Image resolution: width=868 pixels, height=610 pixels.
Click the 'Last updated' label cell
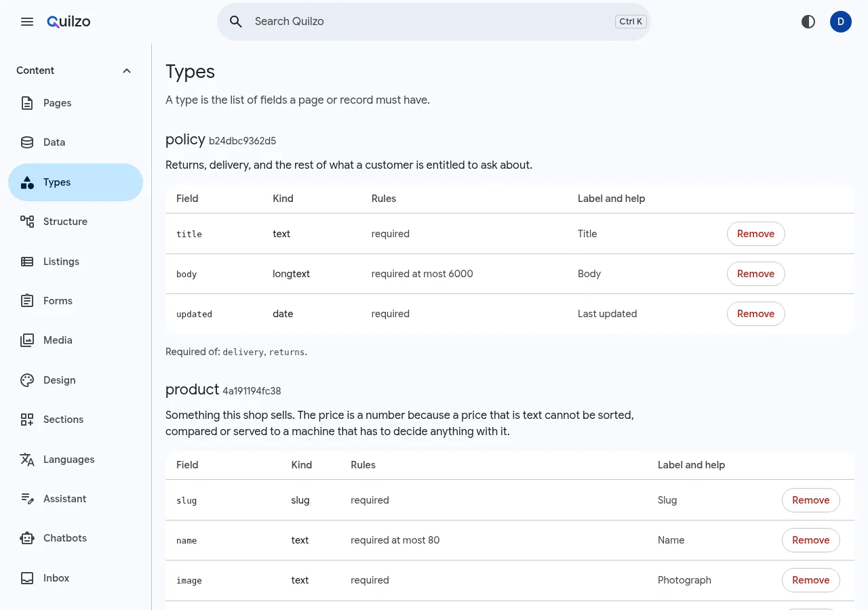tap(607, 314)
